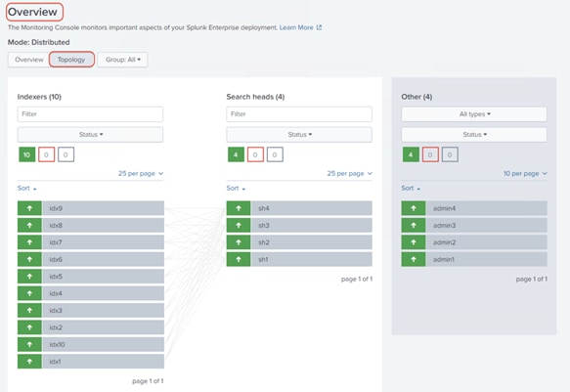
Task: Toggle the green 10 up-status filter for Indexers
Action: (27, 154)
